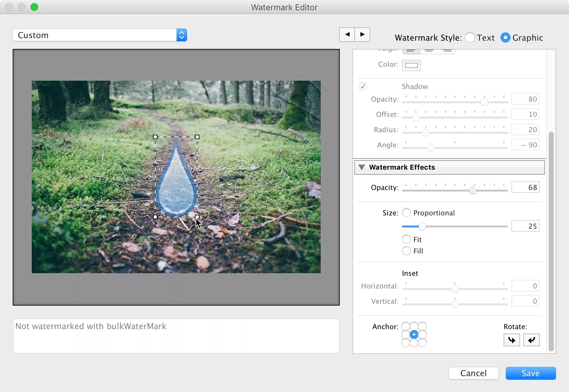Choose Fill size option
The image size is (569, 392).
click(x=406, y=251)
